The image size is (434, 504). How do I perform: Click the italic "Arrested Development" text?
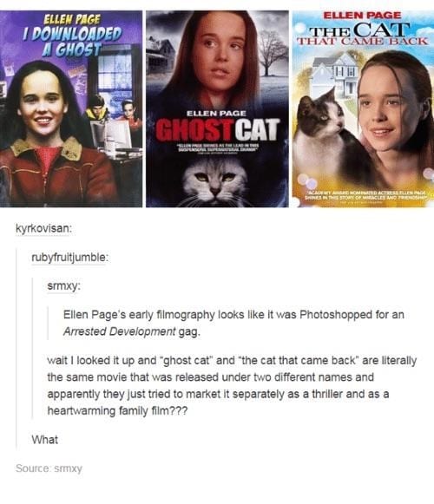pos(120,331)
